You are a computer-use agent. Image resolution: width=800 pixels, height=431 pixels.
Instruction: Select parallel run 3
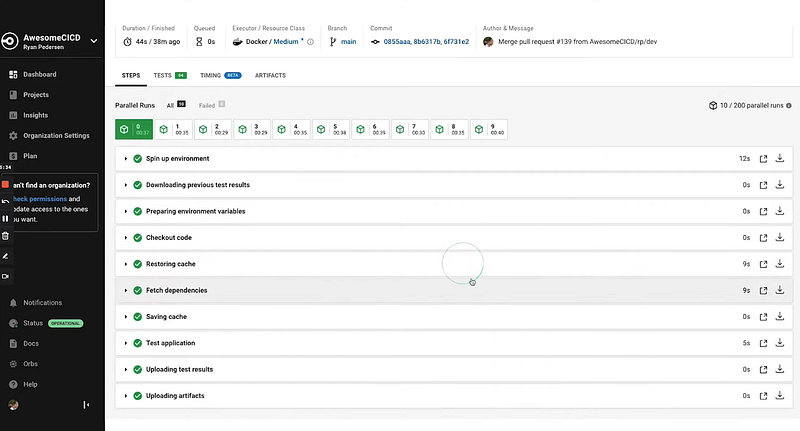(x=252, y=130)
